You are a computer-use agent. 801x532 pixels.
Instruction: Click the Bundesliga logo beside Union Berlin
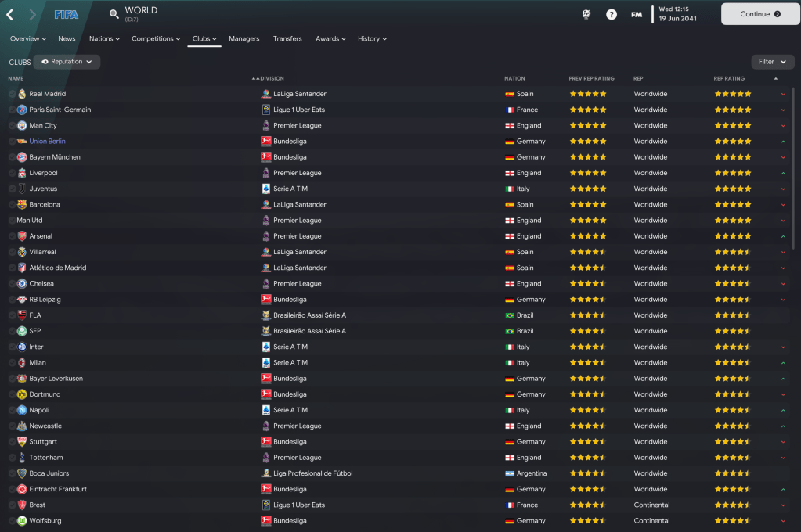click(x=266, y=142)
